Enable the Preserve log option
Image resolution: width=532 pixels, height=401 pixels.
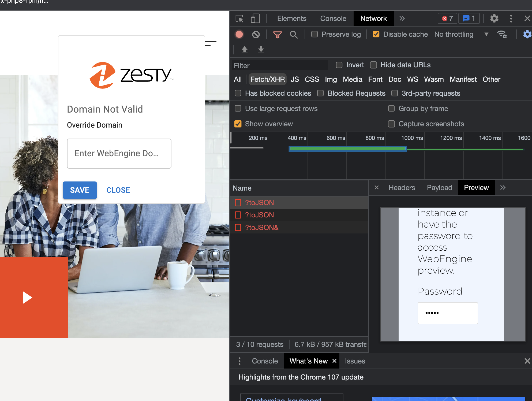[314, 34]
